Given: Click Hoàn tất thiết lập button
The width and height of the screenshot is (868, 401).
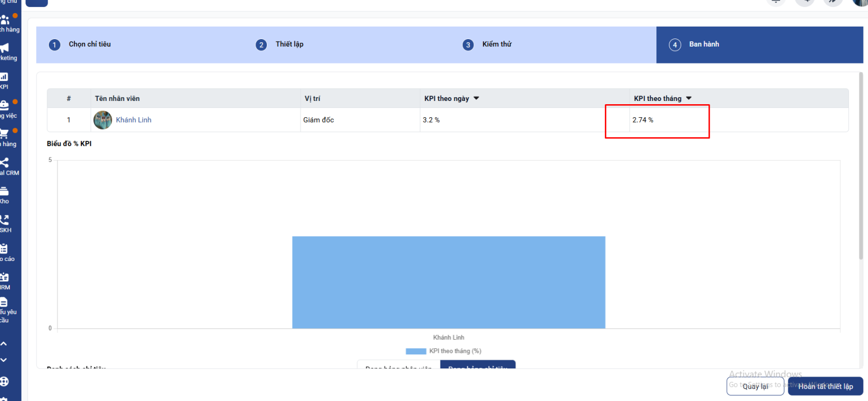Looking at the screenshot, I should [825, 386].
